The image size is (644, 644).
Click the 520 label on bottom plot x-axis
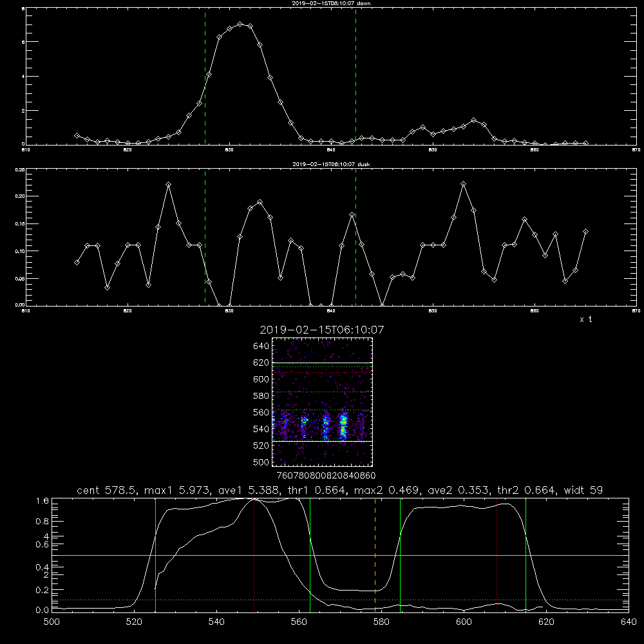tap(134, 621)
